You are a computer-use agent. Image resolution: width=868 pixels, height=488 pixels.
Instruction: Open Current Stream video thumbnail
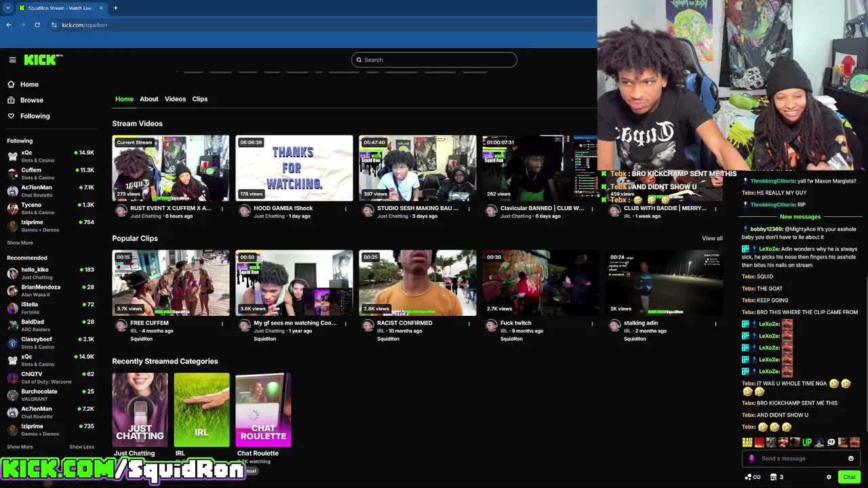click(x=171, y=168)
